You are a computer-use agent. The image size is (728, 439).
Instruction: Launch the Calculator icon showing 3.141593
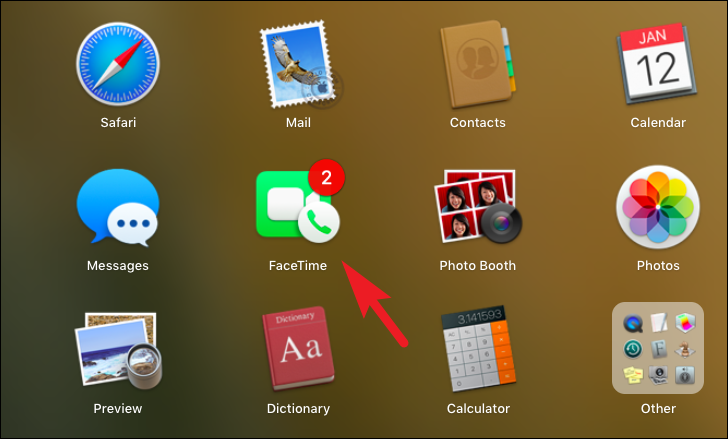coord(478,349)
